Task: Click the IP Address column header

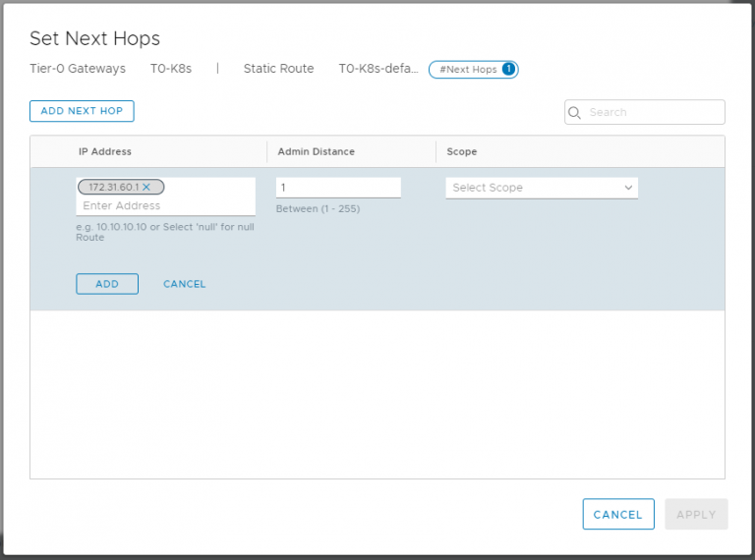Action: (x=105, y=151)
